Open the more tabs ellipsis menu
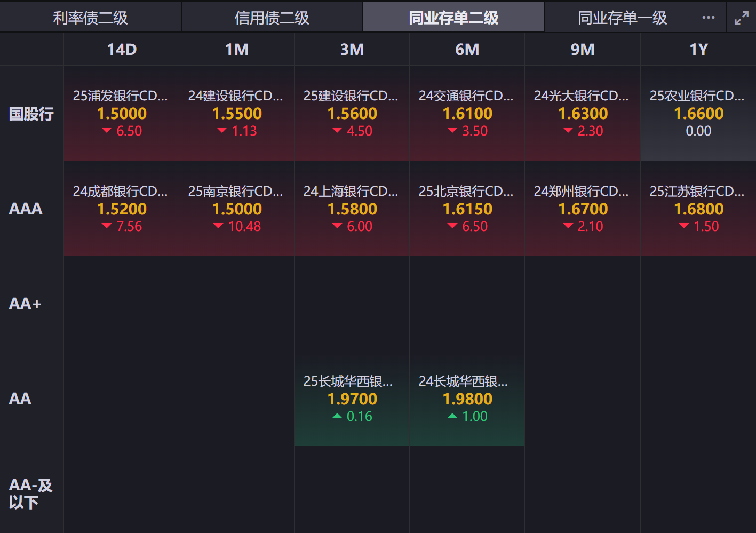The width and height of the screenshot is (756, 533). pyautogui.click(x=709, y=18)
